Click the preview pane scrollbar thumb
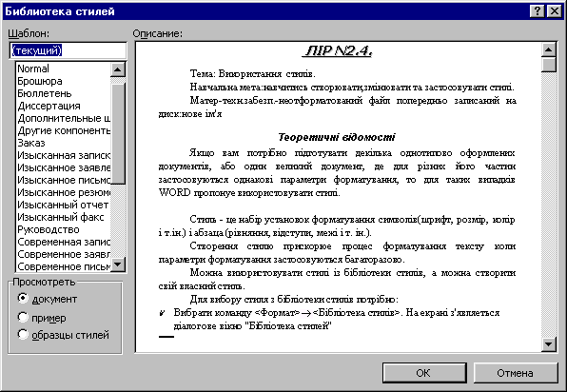Image resolution: width=567 pixels, height=392 pixels. 549,65
